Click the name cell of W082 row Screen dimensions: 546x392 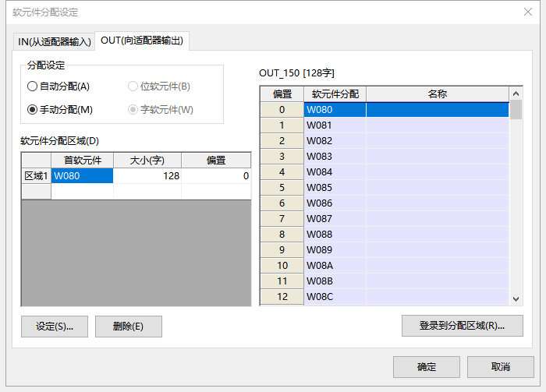coord(437,140)
